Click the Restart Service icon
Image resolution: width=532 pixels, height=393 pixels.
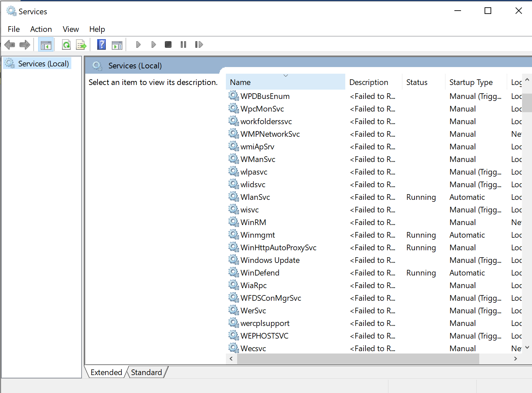(199, 44)
